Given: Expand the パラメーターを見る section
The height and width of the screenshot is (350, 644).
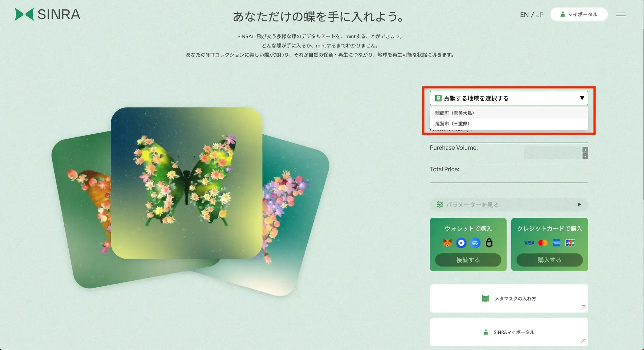Looking at the screenshot, I should point(509,205).
